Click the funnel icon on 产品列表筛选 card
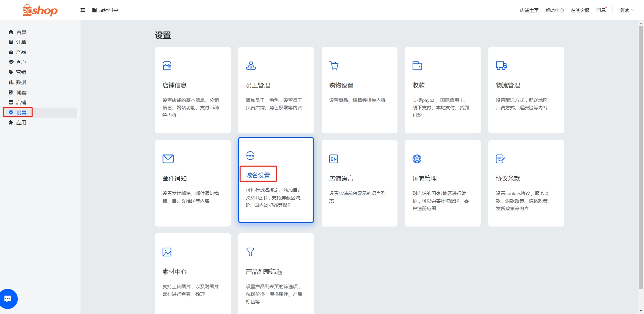The image size is (644, 314). (x=250, y=252)
